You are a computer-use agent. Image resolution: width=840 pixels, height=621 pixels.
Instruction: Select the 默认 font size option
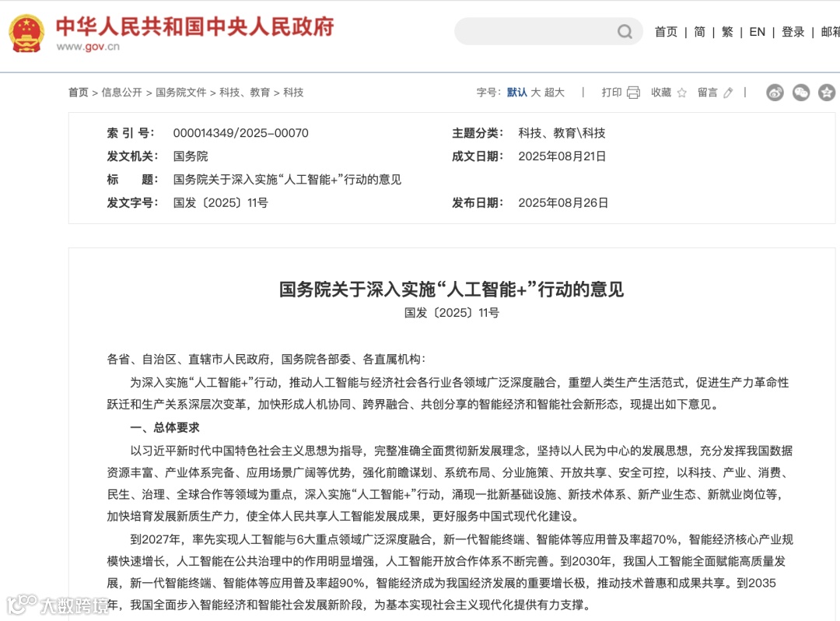coord(516,92)
